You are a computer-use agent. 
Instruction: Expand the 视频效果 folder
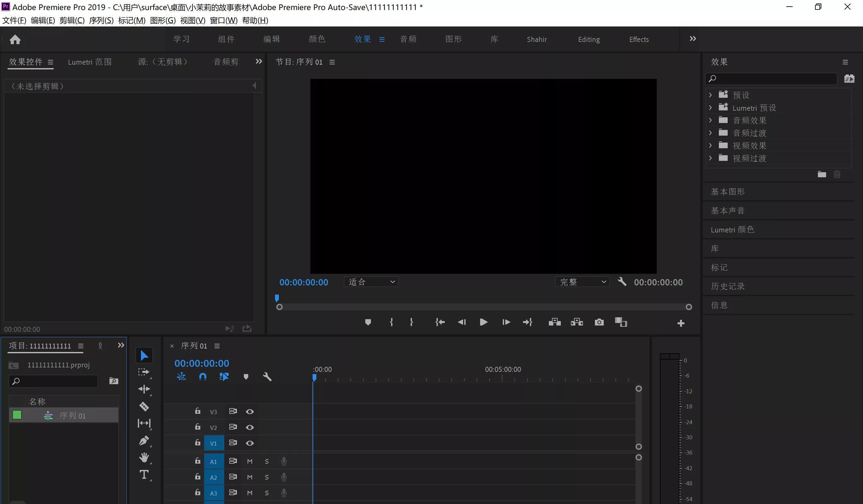point(710,145)
